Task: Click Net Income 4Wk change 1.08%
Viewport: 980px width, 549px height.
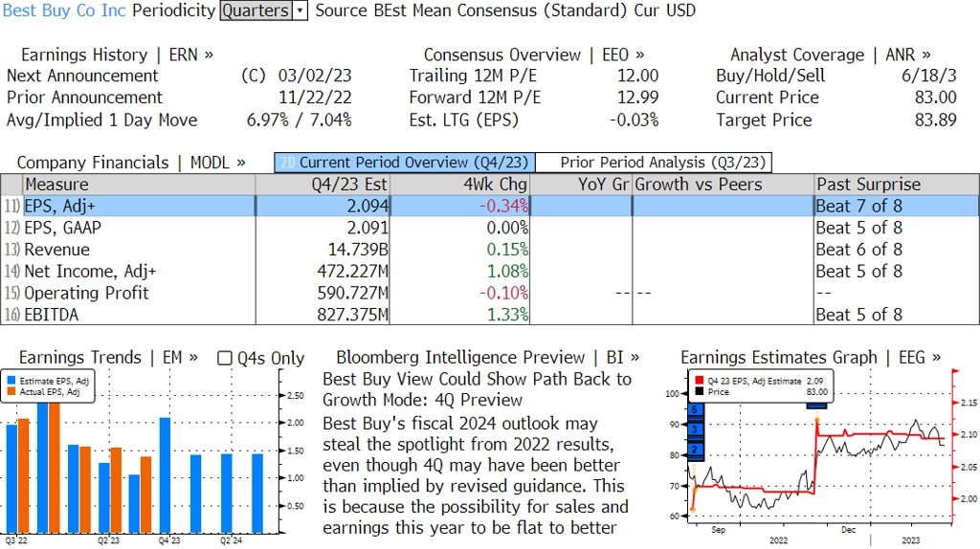Action: pos(507,272)
